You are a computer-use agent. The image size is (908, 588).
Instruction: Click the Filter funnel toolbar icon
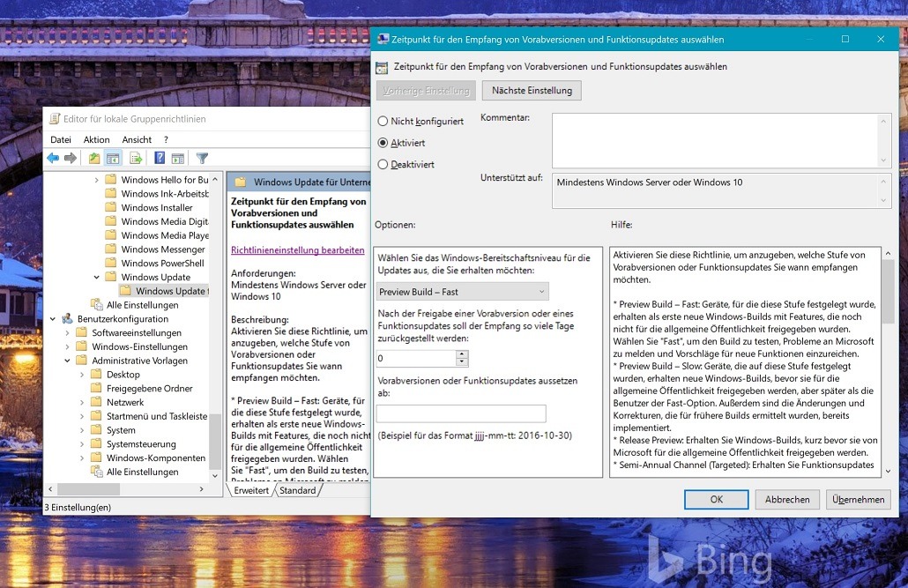coord(202,159)
